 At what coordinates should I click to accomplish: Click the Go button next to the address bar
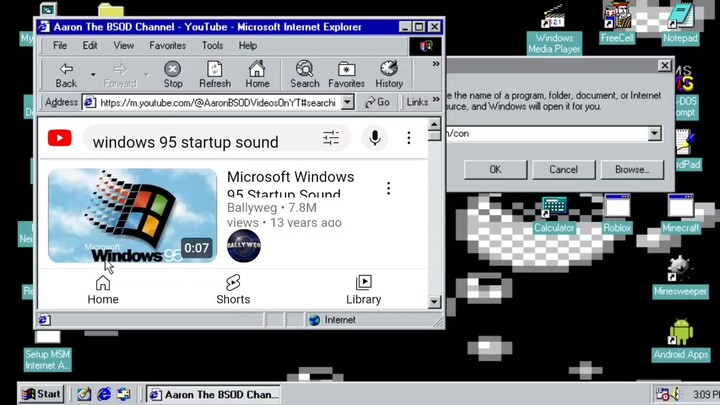click(377, 102)
